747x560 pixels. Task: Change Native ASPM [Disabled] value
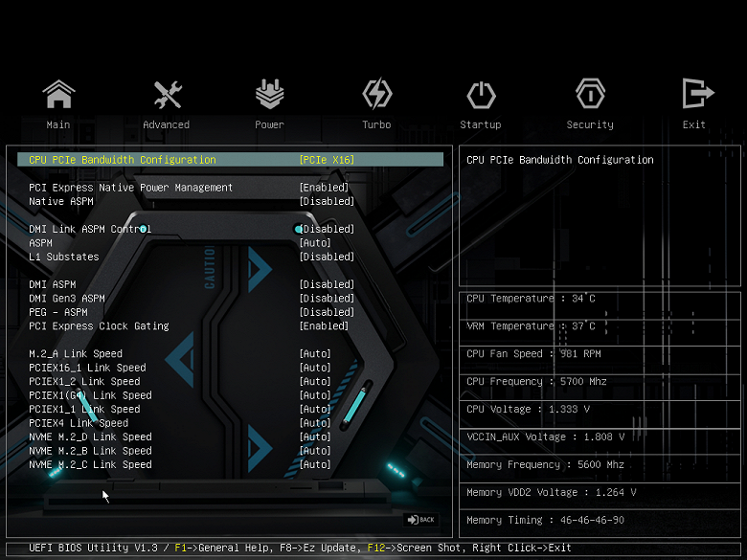327,201
